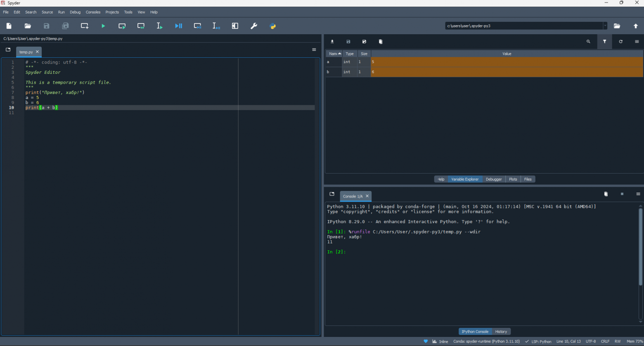Maximize the current pane
Screen dimensions: 644x346
tap(235, 26)
